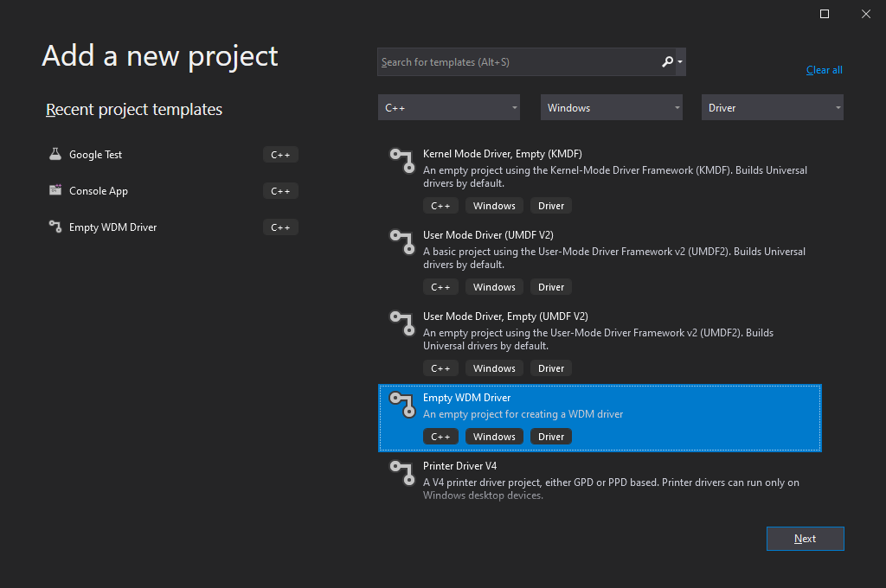
Task: Select the Printer Driver V4 template title
Action: (459, 466)
